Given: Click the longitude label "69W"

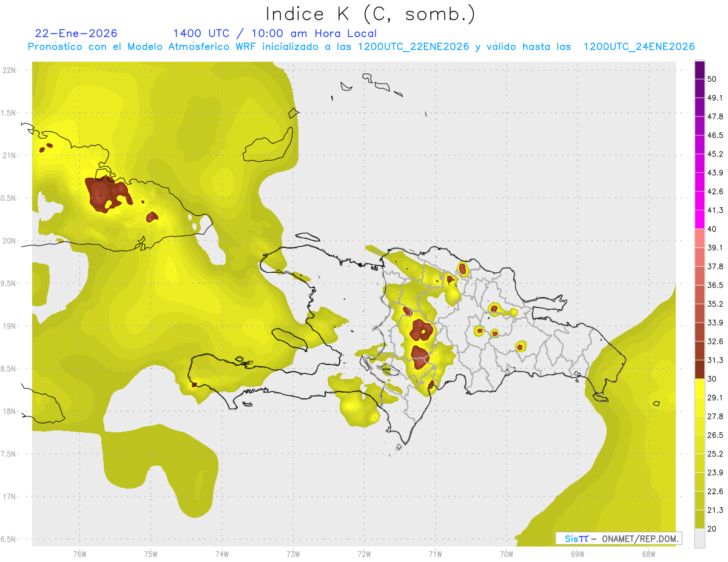Looking at the screenshot, I should click(x=578, y=554).
